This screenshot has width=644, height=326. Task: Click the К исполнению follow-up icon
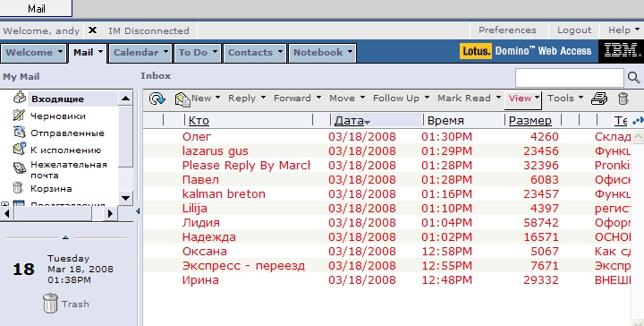(x=19, y=149)
